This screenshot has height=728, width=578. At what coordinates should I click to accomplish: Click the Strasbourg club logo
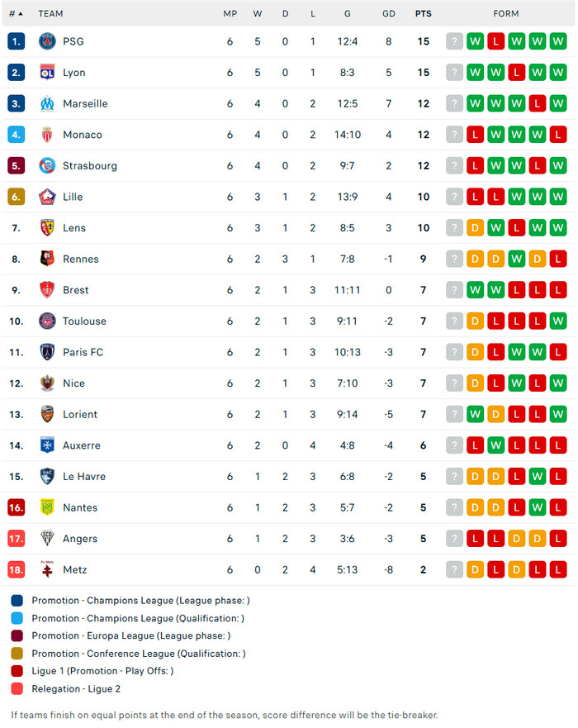click(x=47, y=166)
